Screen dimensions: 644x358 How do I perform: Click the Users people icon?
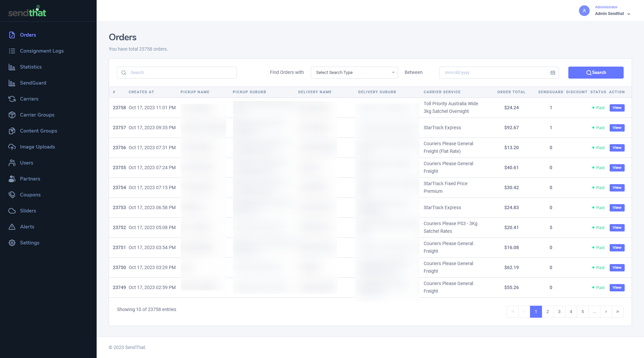[12, 163]
